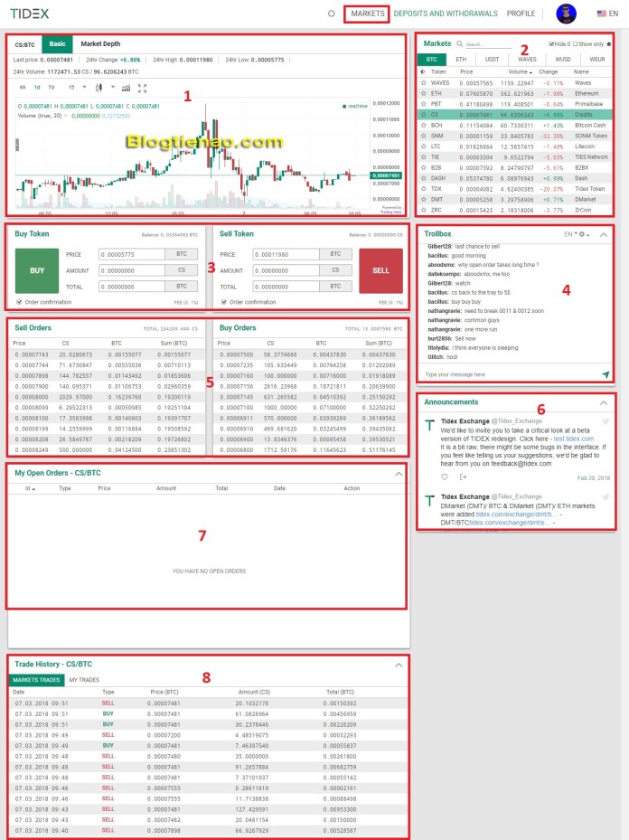Select the 6h chart range
629x840 pixels.
[23, 88]
